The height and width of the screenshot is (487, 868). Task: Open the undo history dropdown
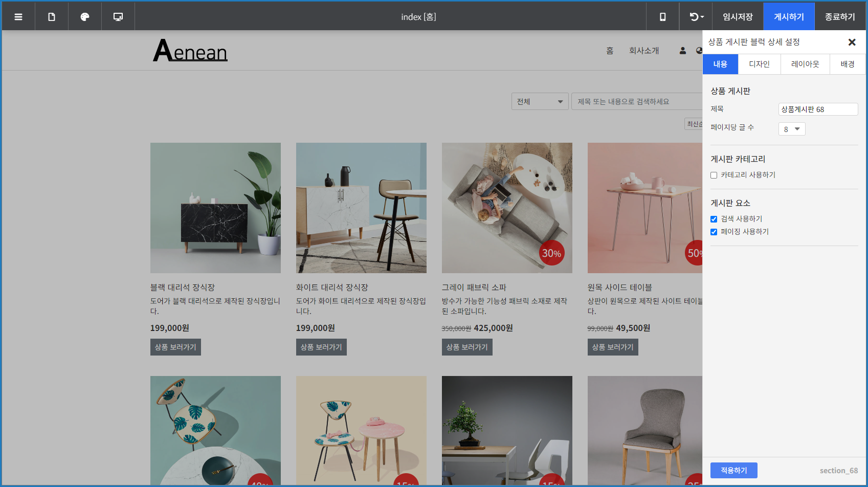(x=696, y=17)
